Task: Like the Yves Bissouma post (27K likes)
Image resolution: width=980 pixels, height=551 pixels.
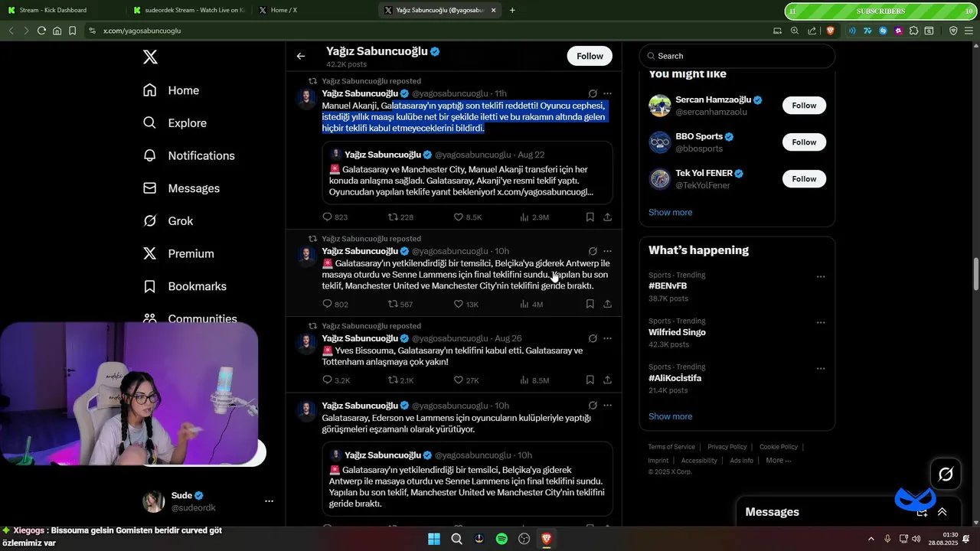Action: pyautogui.click(x=466, y=380)
